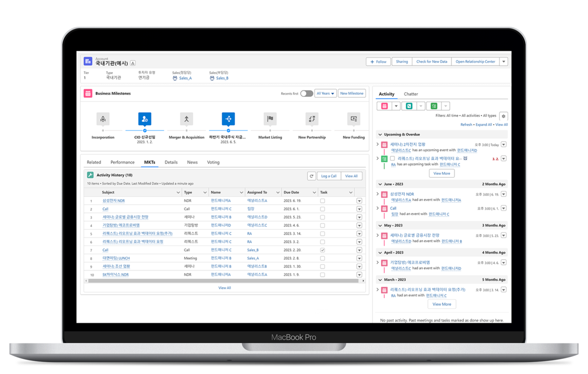Switch to the Chatter tab

(x=411, y=94)
